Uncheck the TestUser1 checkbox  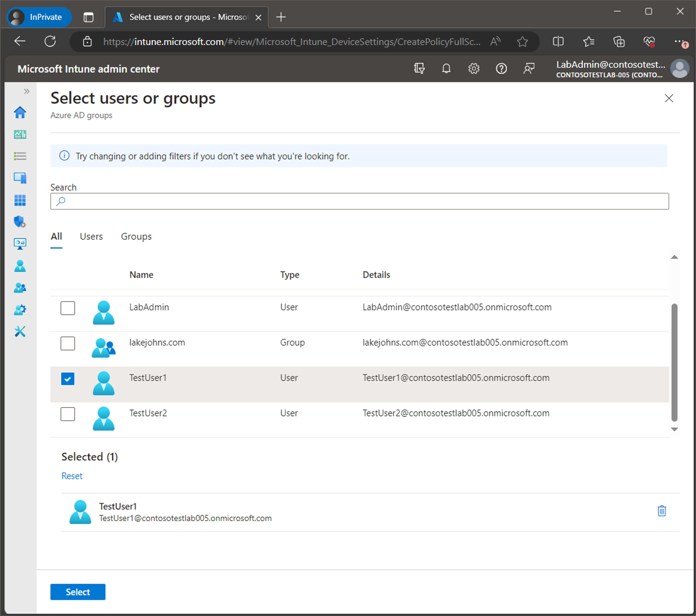(x=68, y=379)
